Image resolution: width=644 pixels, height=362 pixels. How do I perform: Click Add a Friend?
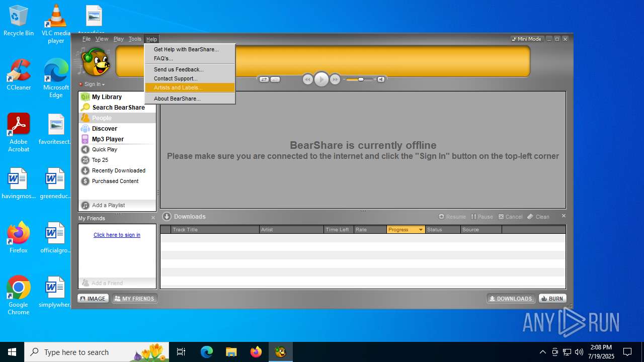point(117,283)
